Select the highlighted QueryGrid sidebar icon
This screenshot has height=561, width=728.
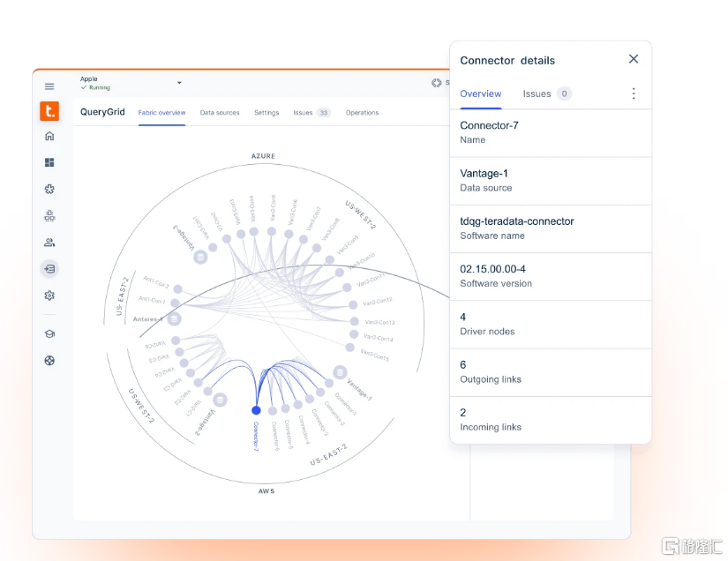click(49, 269)
